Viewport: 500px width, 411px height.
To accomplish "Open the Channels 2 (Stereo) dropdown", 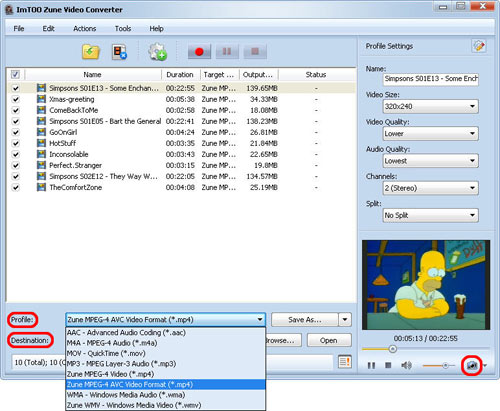I will coord(431,188).
